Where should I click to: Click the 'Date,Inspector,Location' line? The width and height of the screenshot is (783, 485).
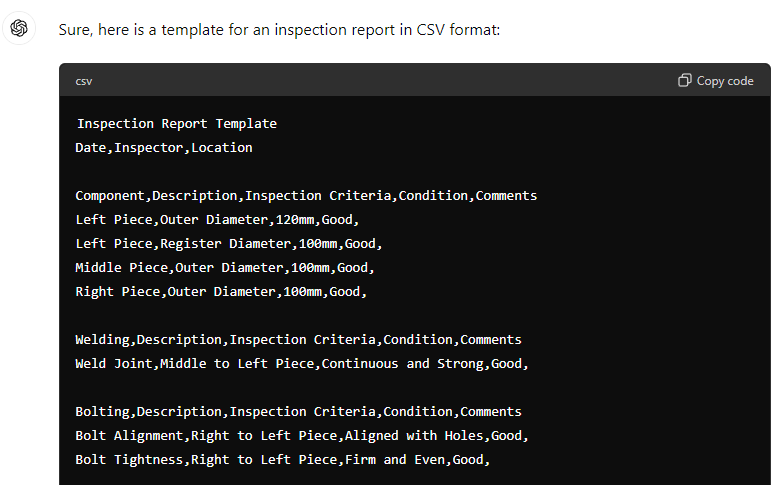pyautogui.click(x=164, y=148)
